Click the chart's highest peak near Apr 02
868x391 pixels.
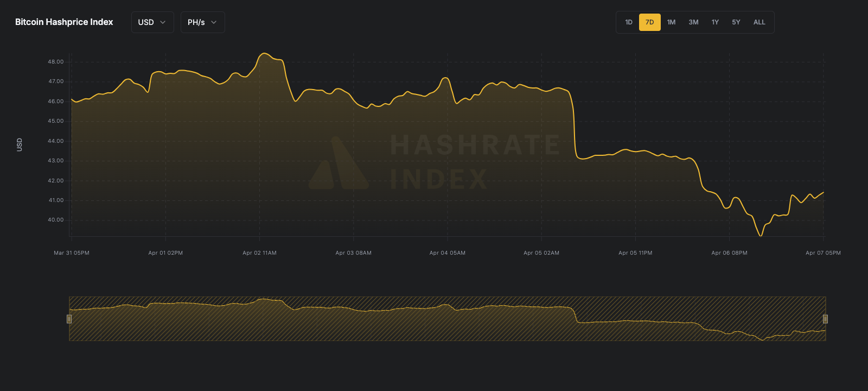tap(264, 54)
